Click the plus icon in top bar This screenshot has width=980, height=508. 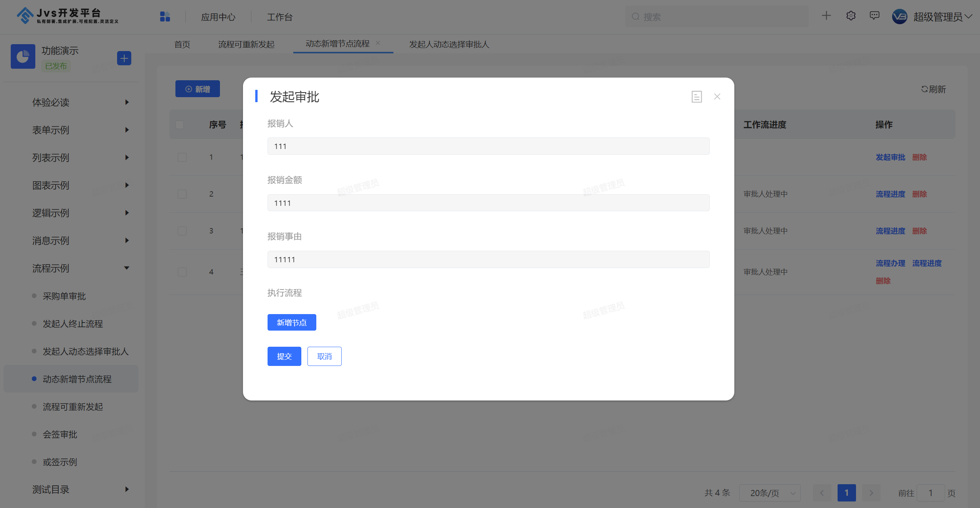click(826, 16)
